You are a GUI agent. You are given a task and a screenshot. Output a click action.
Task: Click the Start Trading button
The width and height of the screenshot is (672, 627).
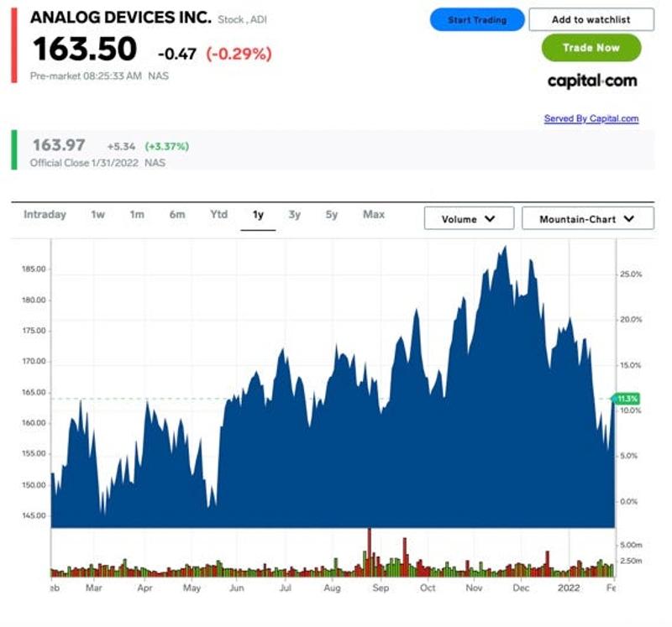tap(477, 19)
